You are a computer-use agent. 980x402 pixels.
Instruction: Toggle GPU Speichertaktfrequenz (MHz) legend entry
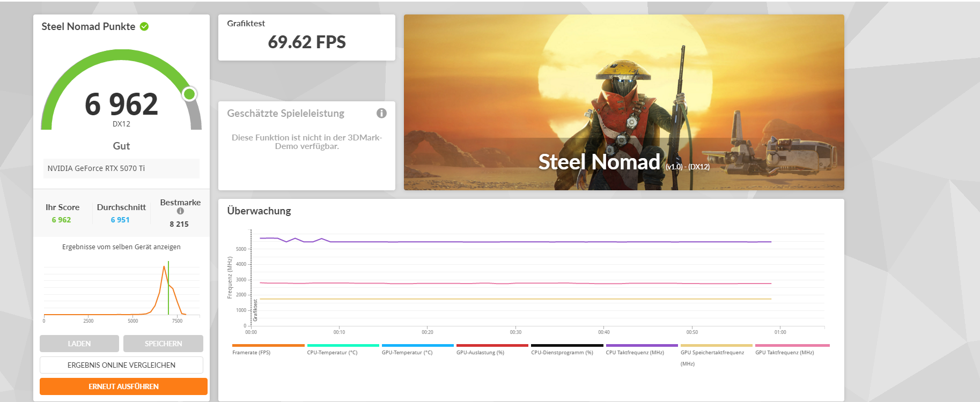[x=716, y=355]
